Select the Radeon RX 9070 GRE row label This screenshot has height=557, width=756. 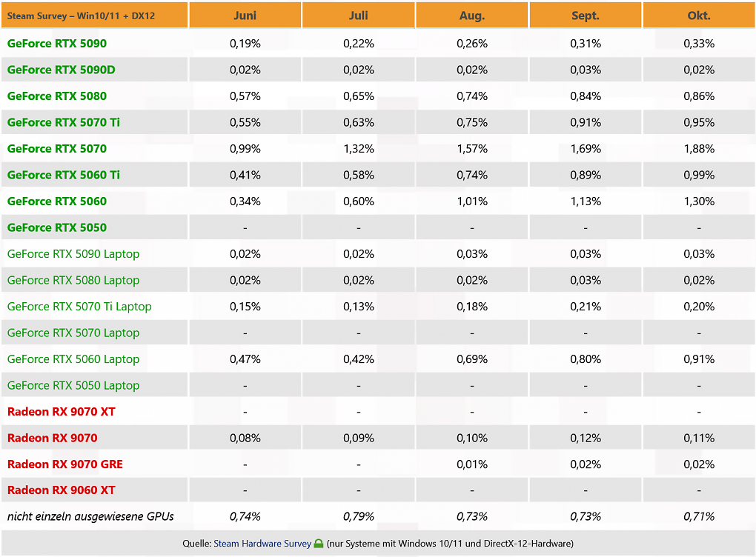pyautogui.click(x=65, y=464)
